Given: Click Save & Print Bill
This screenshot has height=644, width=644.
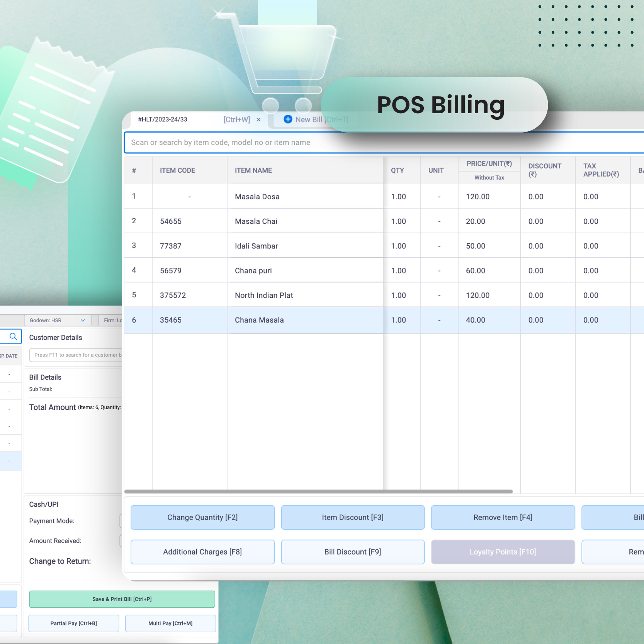Looking at the screenshot, I should coord(122,599).
